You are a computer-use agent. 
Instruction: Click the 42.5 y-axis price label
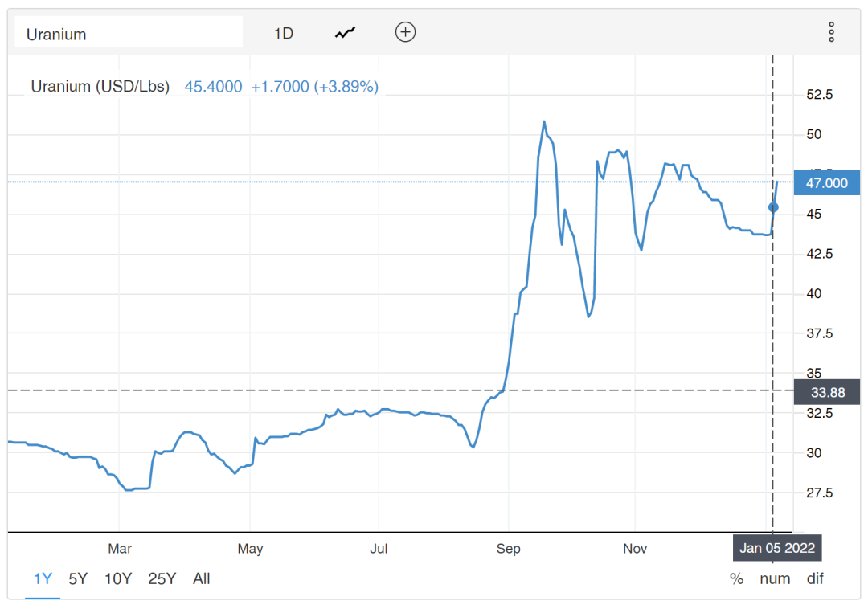[x=819, y=254]
